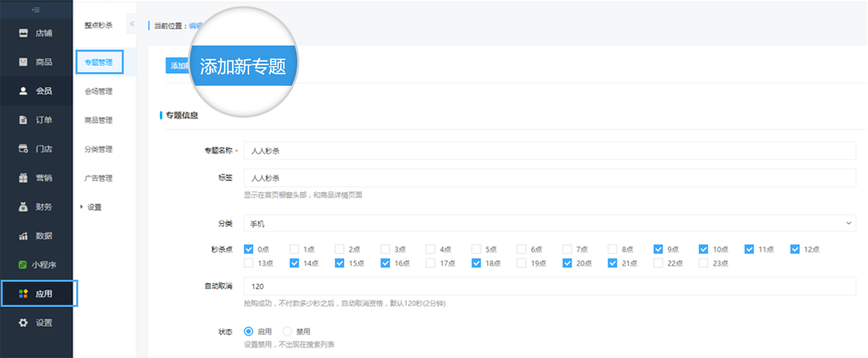Screen dimensions: 868x358
Task: Open the 财务 finance money-bag icon
Action: (x=23, y=207)
